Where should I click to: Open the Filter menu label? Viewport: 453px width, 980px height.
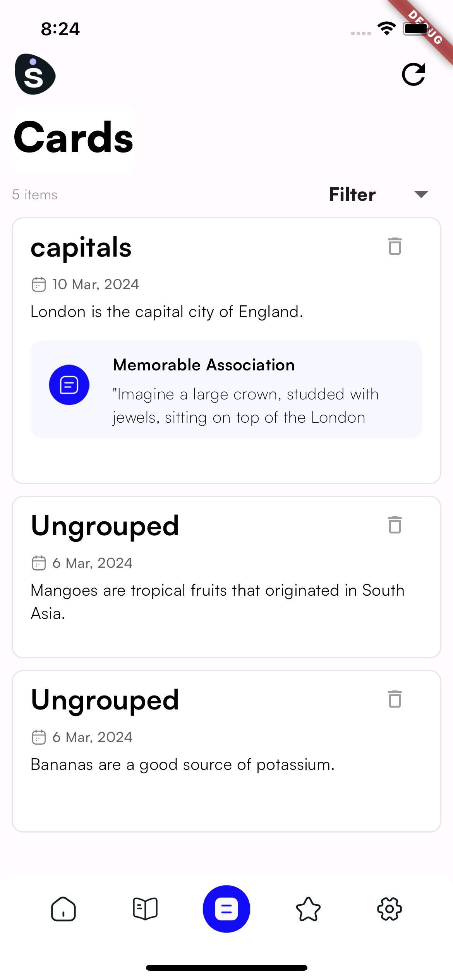[352, 194]
